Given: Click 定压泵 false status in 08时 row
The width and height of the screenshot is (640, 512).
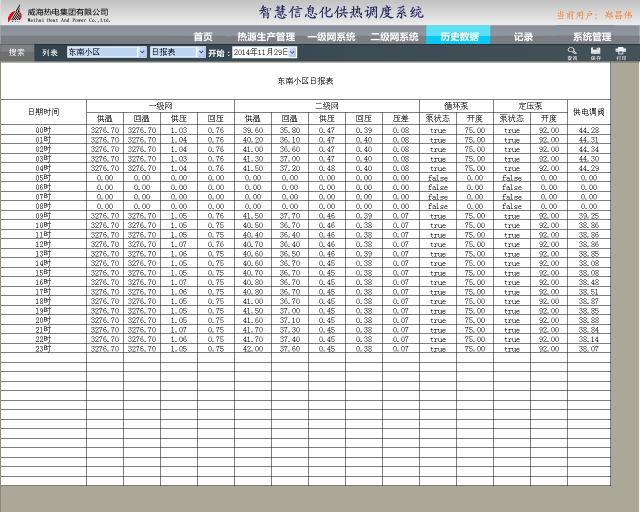Looking at the screenshot, I should 512,206.
